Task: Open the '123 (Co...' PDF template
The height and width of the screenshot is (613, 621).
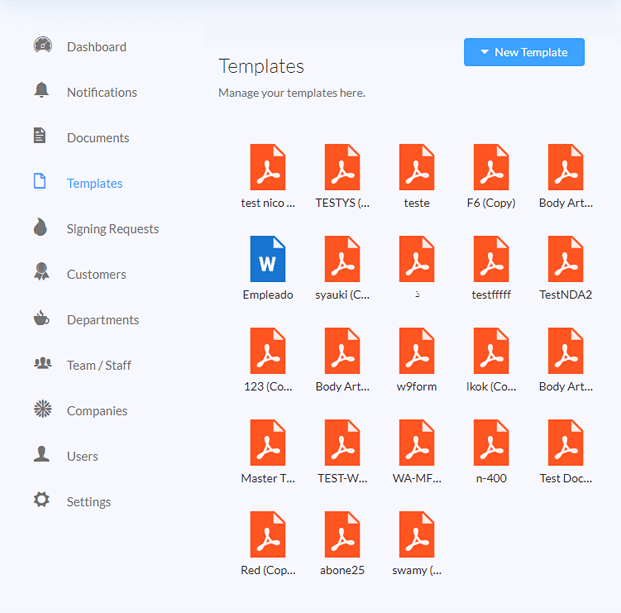Action: coord(268,351)
